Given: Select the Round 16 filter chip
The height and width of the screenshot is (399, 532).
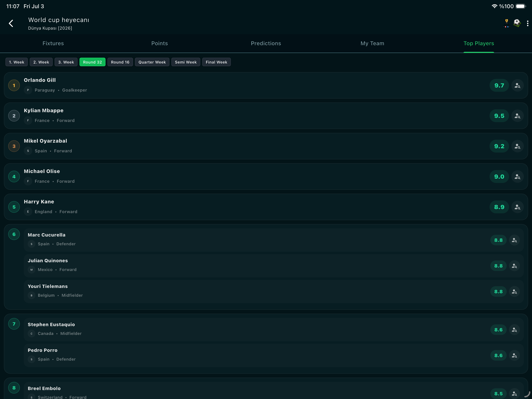Looking at the screenshot, I should point(120,62).
